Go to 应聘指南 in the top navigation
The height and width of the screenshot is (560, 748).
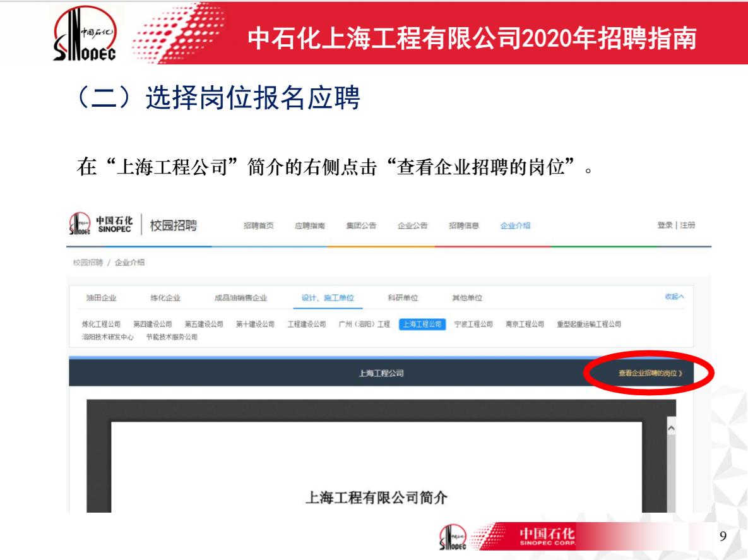click(x=309, y=225)
